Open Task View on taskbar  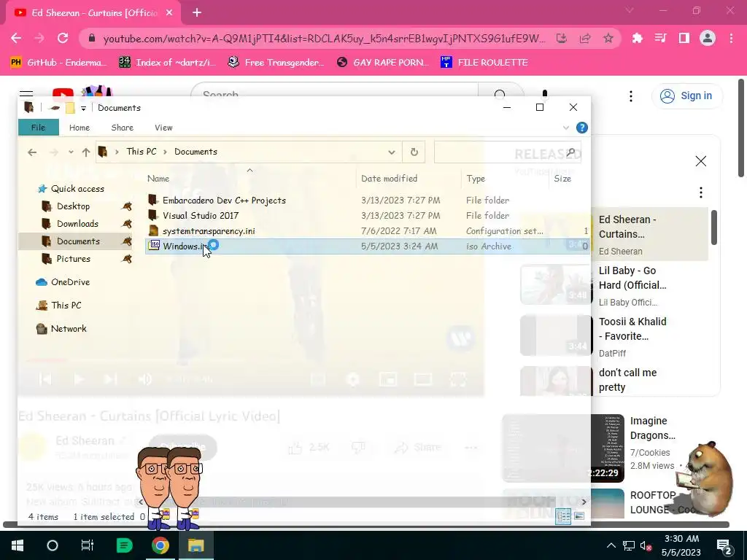[88, 545]
